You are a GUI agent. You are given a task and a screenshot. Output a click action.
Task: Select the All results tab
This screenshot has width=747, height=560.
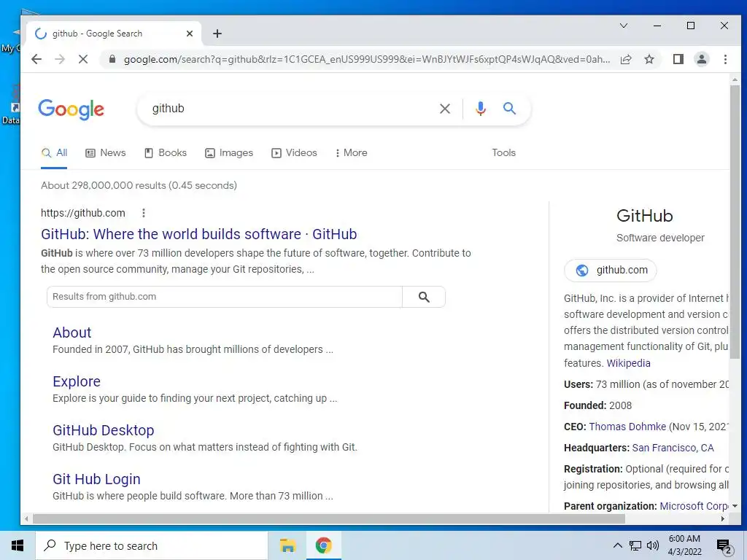54,153
